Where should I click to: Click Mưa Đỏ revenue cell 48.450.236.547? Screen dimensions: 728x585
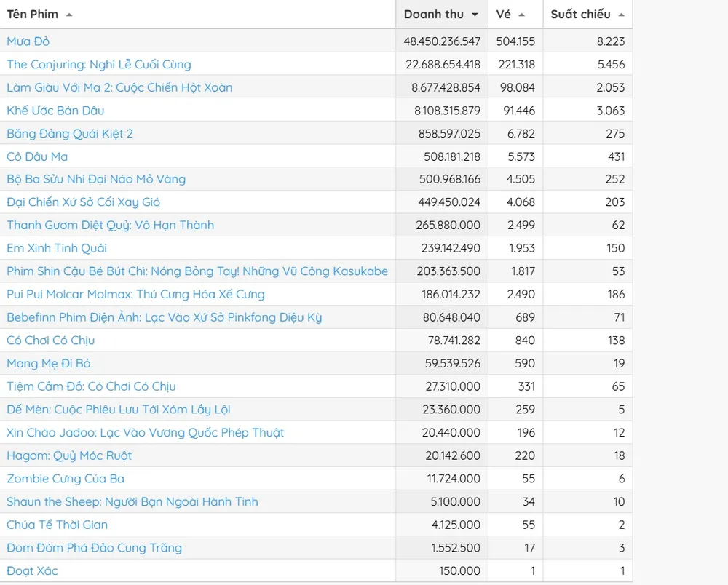click(x=442, y=41)
